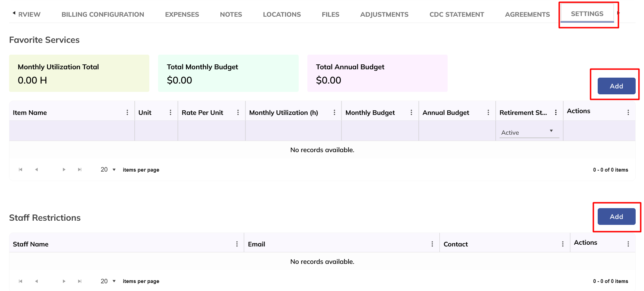Image resolution: width=644 pixels, height=291 pixels.
Task: Open Item Name column menu
Action: (127, 112)
